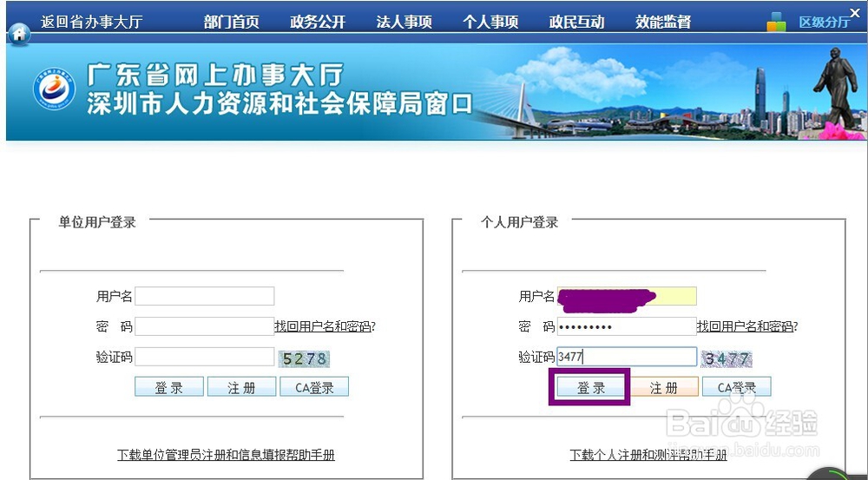Click the 个人用户 verification code field with 3477
The height and width of the screenshot is (480, 868).
(x=627, y=357)
